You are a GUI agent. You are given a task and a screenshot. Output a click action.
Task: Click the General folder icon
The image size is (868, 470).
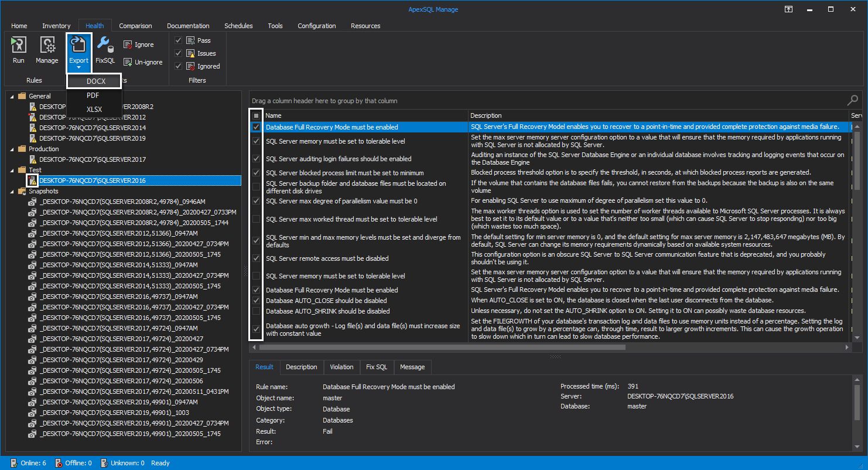22,96
